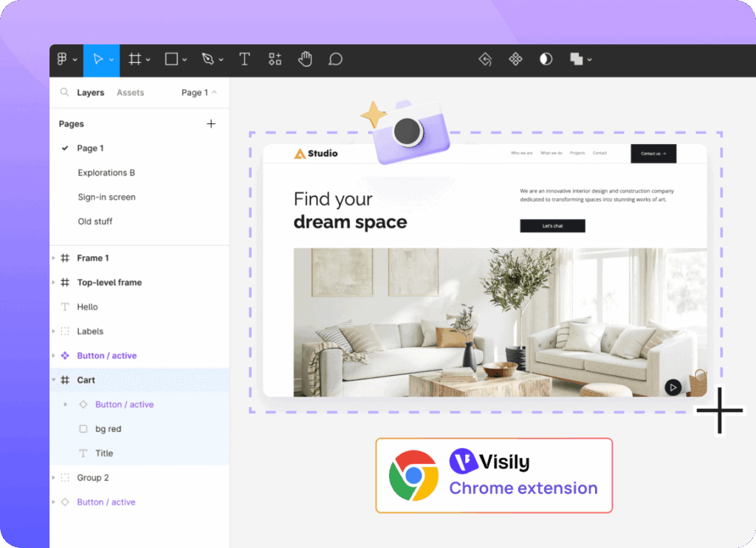
Task: Click the Projects nav link
Action: [x=577, y=153]
